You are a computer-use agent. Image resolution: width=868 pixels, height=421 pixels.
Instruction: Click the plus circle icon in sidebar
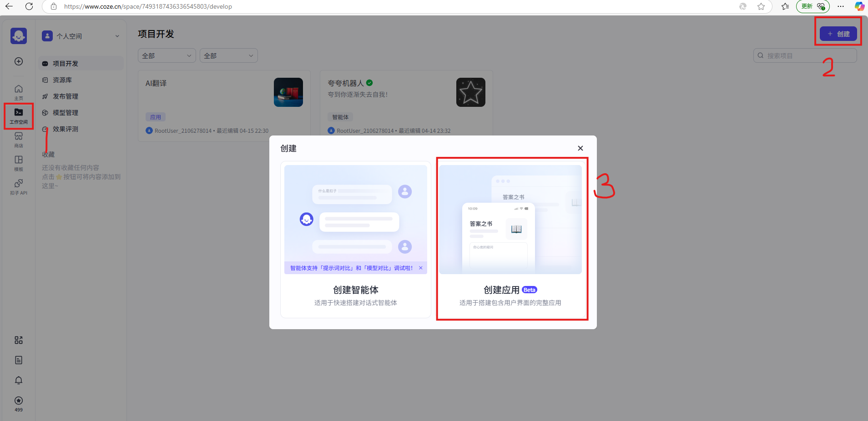pyautogui.click(x=19, y=61)
